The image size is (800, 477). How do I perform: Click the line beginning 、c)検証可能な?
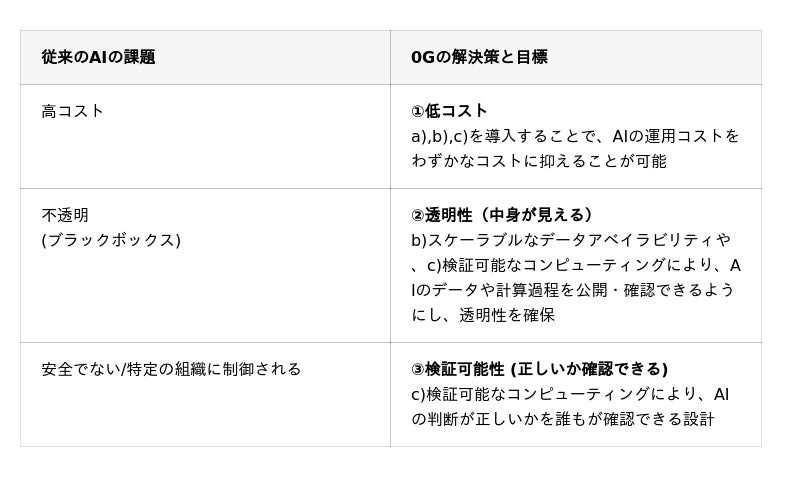575,265
